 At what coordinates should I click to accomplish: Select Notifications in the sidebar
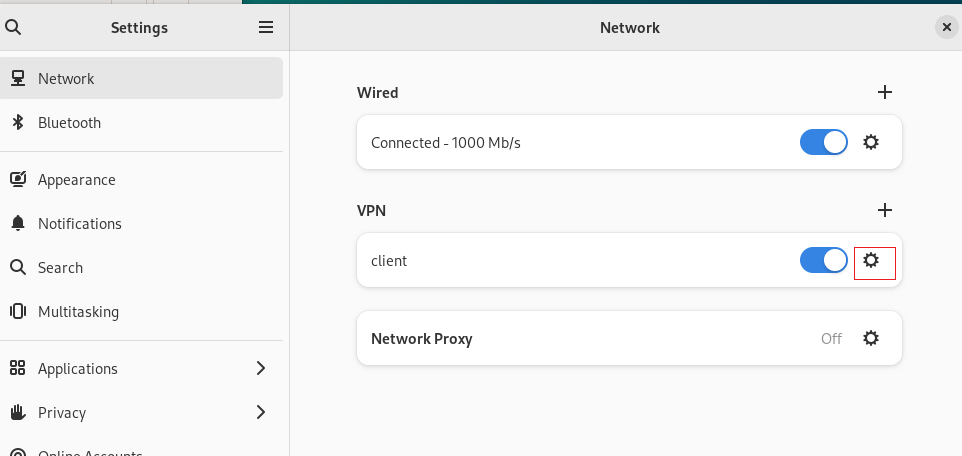coord(141,223)
